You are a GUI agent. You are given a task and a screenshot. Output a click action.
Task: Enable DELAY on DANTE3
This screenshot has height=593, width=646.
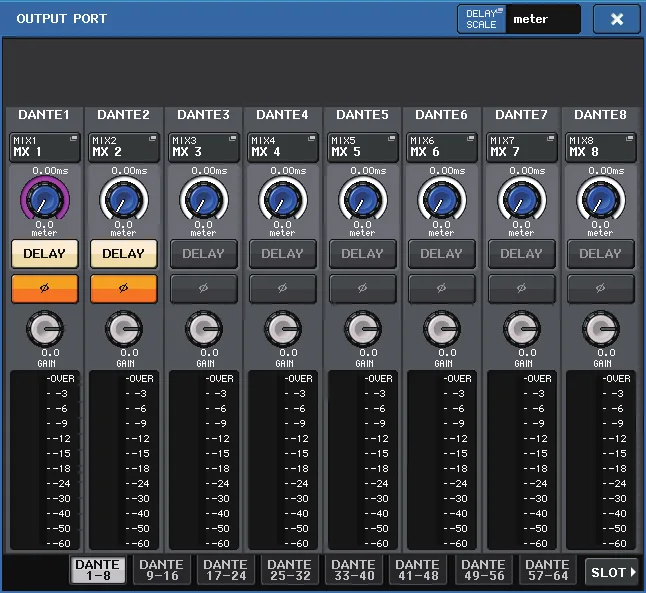pyautogui.click(x=204, y=254)
